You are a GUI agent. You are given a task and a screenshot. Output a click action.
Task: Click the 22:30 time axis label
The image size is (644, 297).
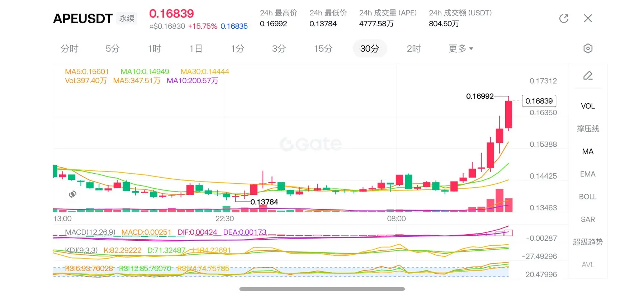(x=224, y=218)
